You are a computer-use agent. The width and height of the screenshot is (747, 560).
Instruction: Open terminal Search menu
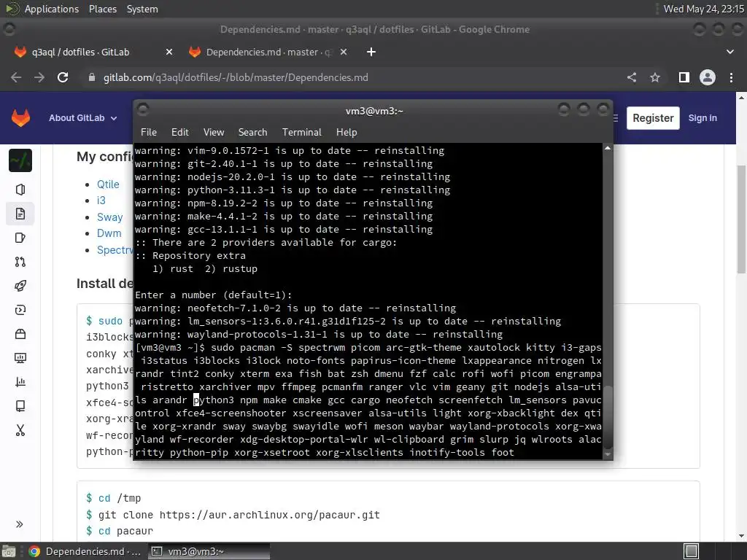click(x=252, y=133)
